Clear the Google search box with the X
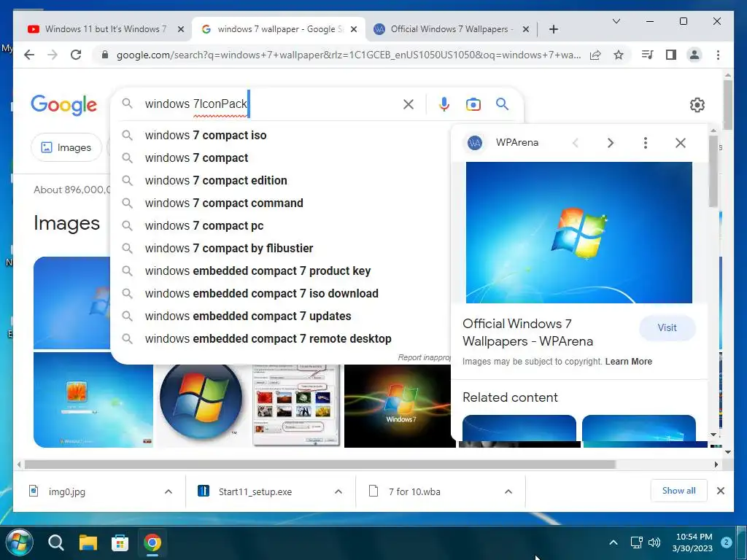Screen dimensions: 747x560 pyautogui.click(x=409, y=104)
